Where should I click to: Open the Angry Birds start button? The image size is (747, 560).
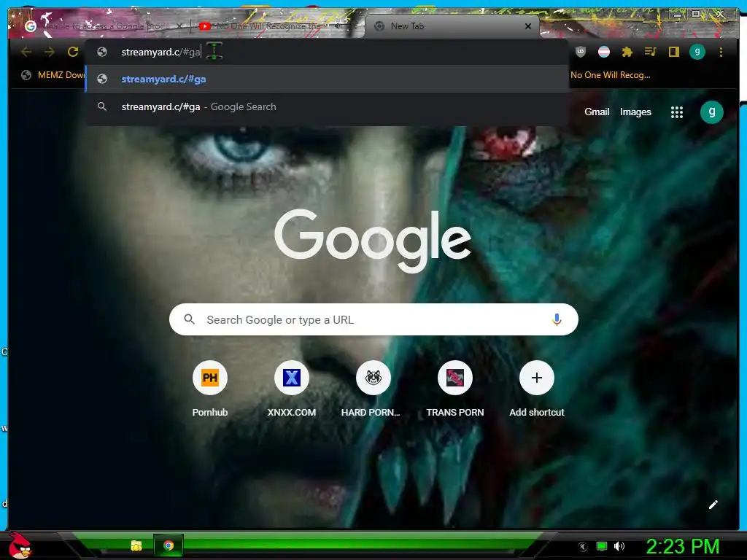[x=20, y=545]
